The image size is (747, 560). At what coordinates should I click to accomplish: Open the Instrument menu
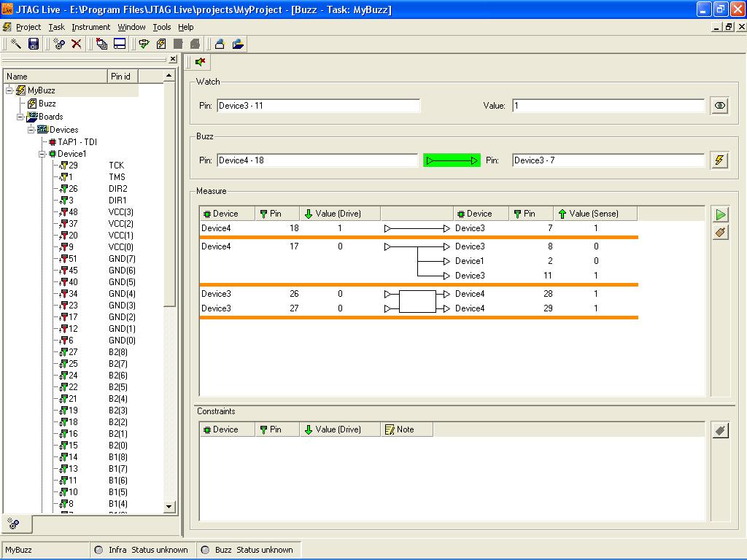[x=90, y=27]
